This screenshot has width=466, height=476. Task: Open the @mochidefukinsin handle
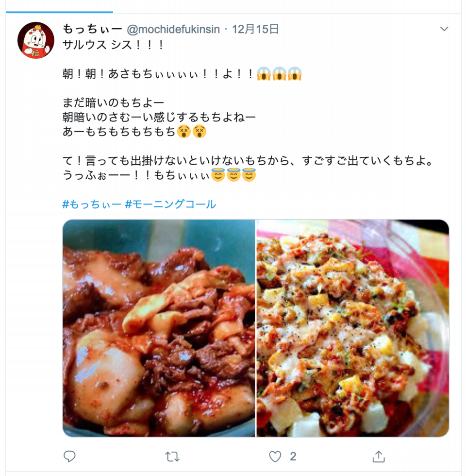pyautogui.click(x=173, y=30)
